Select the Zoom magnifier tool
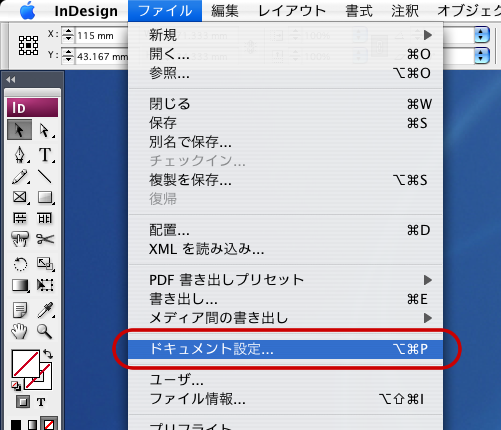This screenshot has width=501, height=430. [45, 331]
